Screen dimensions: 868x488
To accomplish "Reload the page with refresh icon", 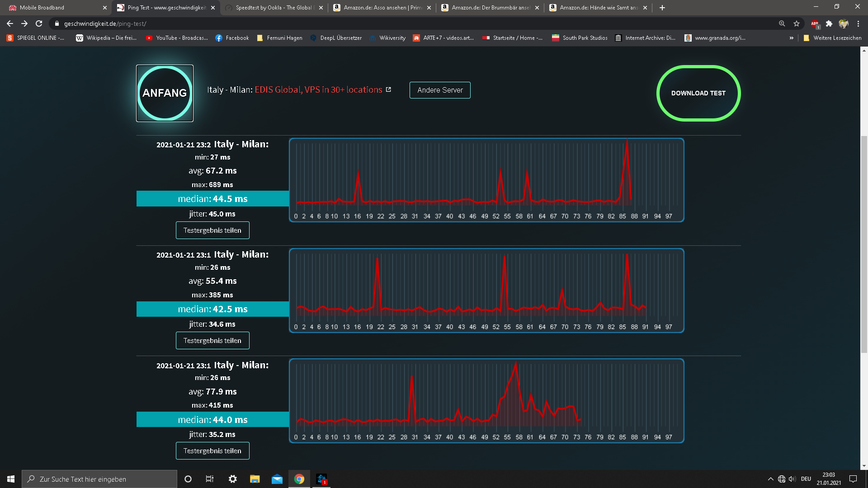I will 39,23.
